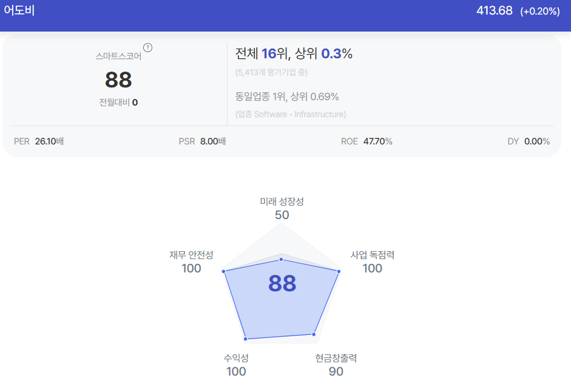Viewport: 571px width, 392px height.
Task: Click the PER 26.10배 metric
Action: [x=39, y=141]
